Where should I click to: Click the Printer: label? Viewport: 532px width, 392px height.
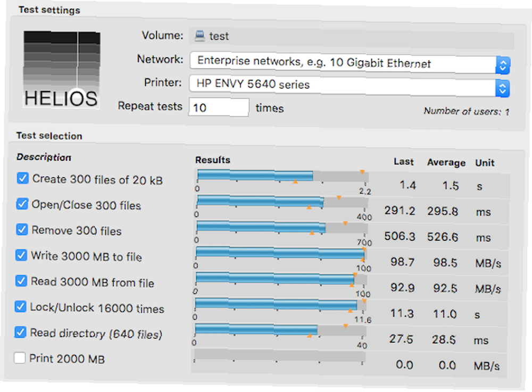pyautogui.click(x=163, y=82)
